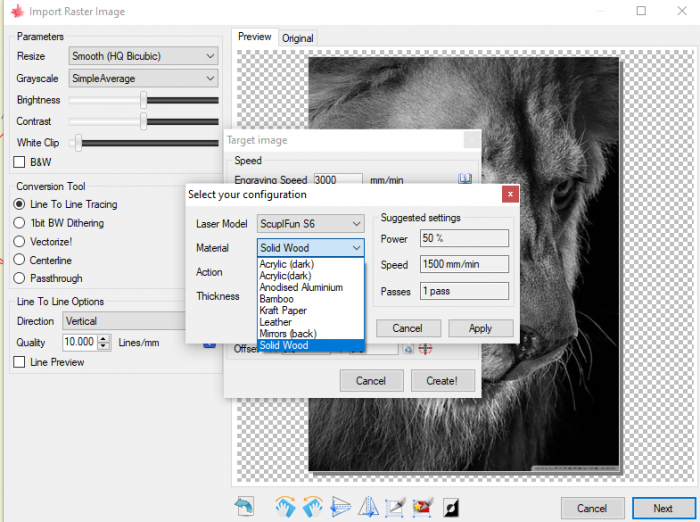This screenshot has height=522, width=700.
Task: Rotate the image counter-clockwise
Action: [x=313, y=506]
